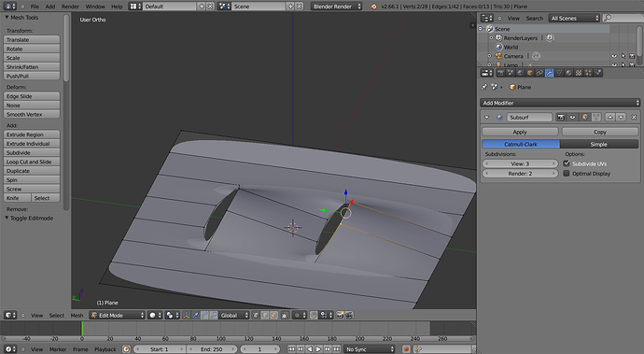
Task: Select edge select mode icon
Action: click(265, 316)
